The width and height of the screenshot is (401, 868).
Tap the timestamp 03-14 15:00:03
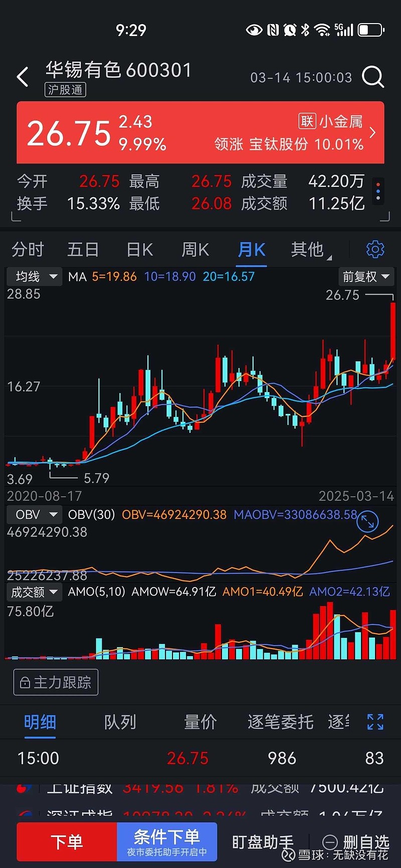(x=301, y=78)
